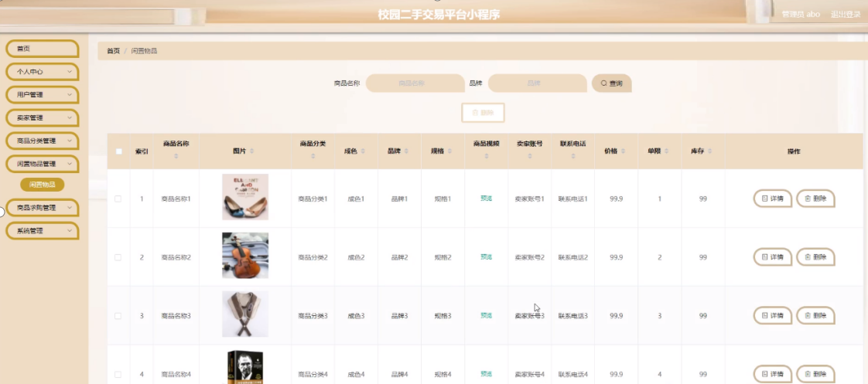Click the 闲置物品 breadcrumb text
This screenshot has width=868, height=384.
tap(144, 51)
